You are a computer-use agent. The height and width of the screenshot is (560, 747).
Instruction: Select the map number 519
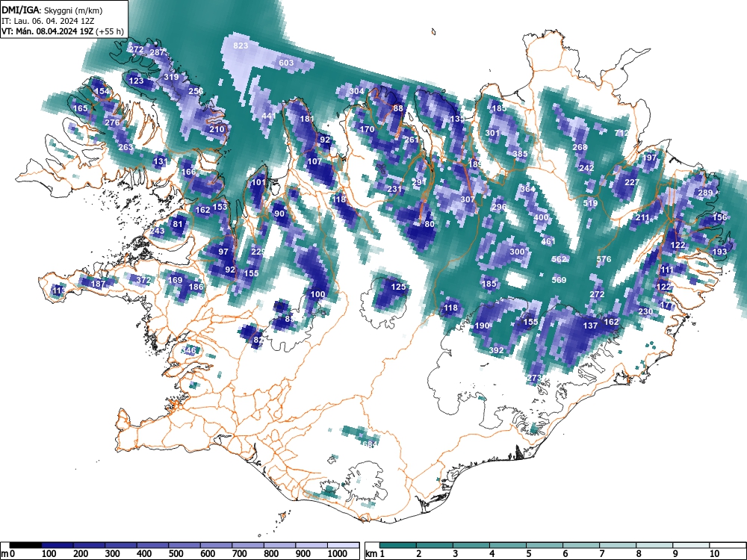[590, 203]
